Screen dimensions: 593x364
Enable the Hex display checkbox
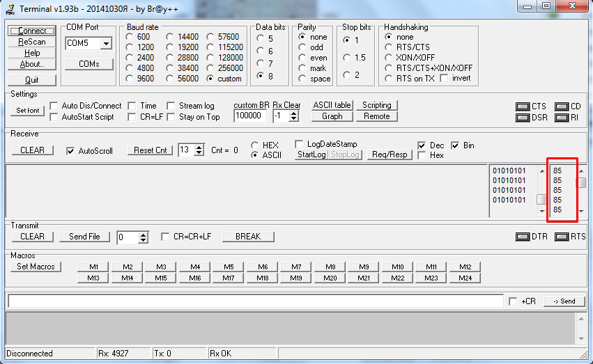point(422,156)
